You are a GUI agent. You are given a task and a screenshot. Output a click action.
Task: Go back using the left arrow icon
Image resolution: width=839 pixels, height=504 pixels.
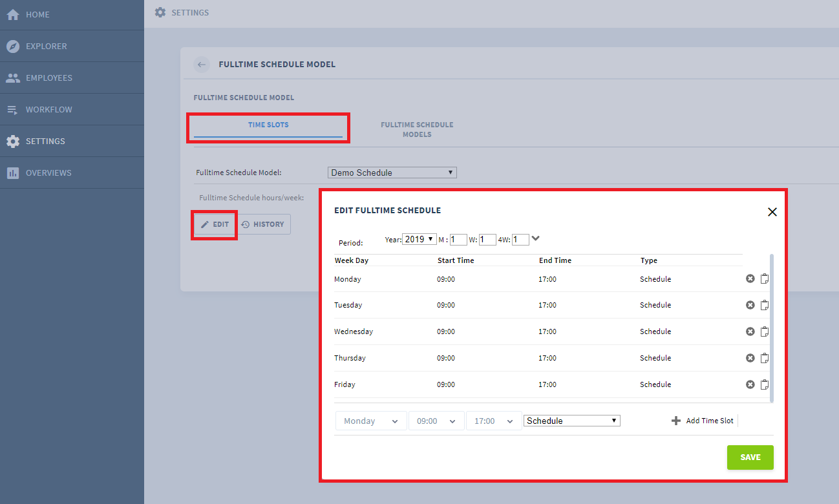click(202, 65)
